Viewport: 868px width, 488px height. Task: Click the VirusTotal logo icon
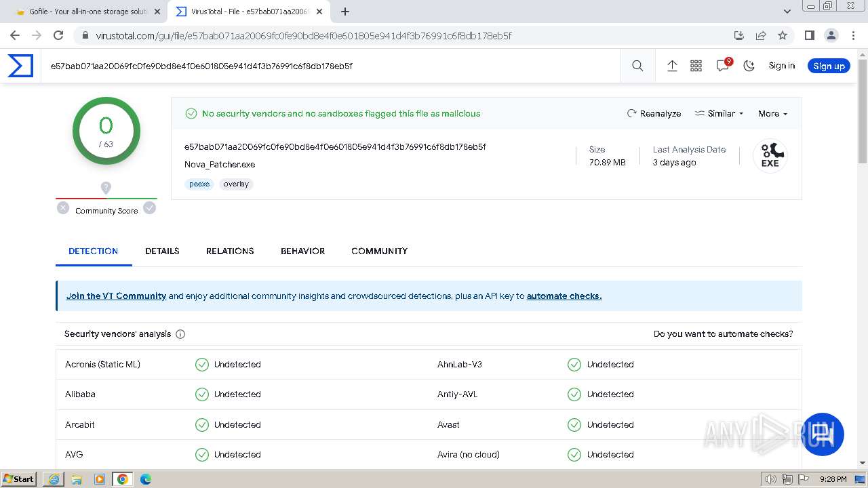(x=20, y=66)
